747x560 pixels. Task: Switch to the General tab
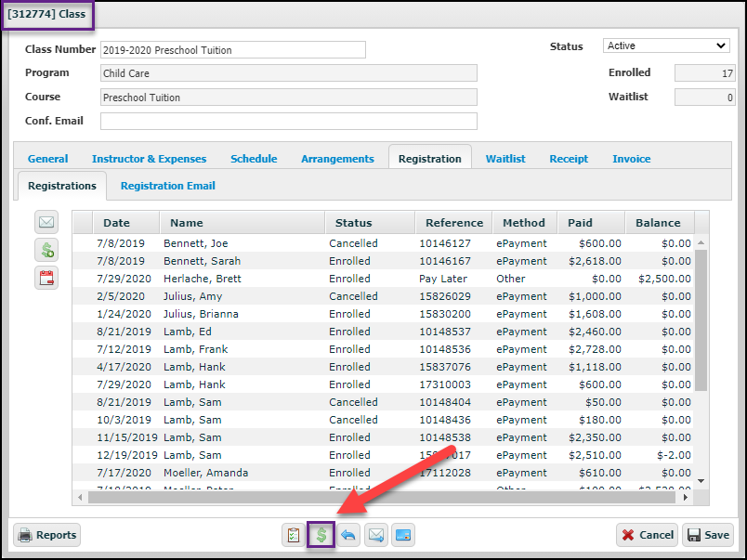47,159
